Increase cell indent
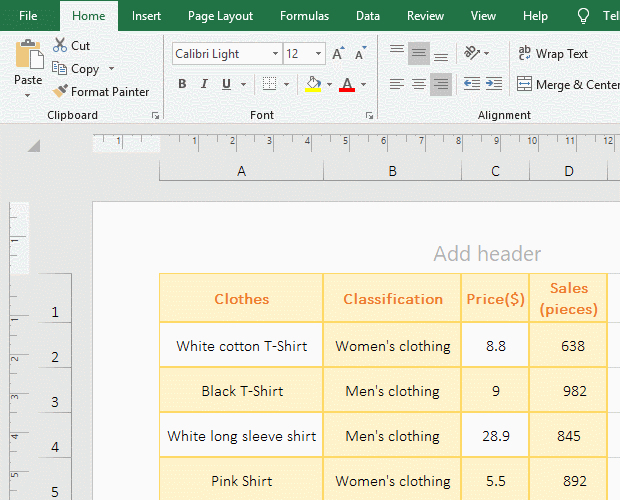This screenshot has width=620, height=500. click(x=494, y=84)
